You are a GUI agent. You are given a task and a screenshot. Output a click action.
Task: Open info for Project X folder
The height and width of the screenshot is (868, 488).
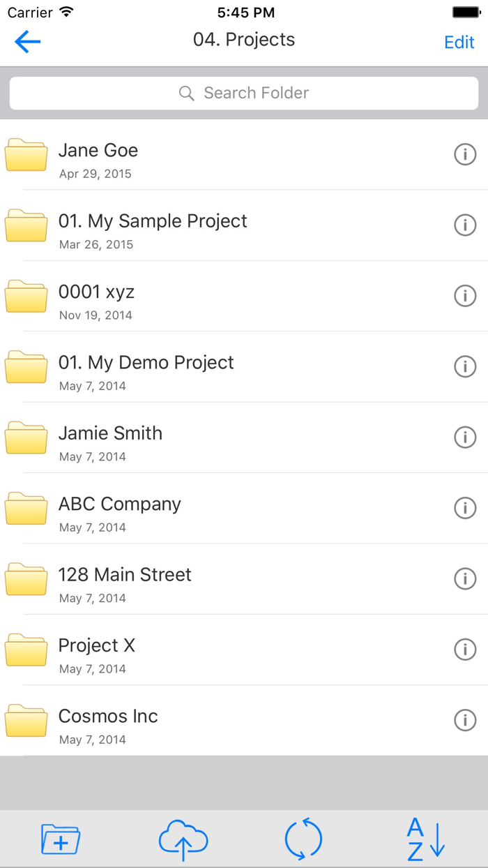(x=465, y=650)
